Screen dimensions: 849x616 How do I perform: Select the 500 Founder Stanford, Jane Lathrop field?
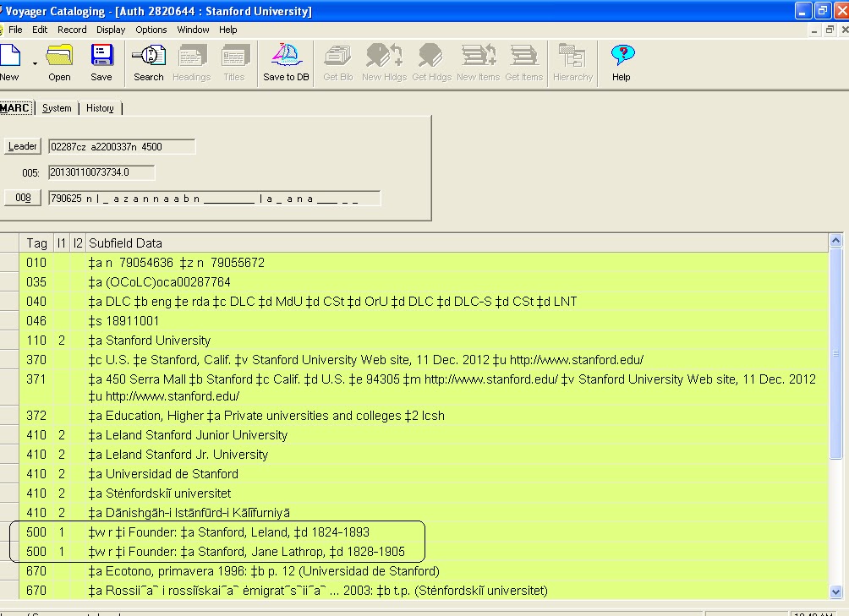(457, 552)
